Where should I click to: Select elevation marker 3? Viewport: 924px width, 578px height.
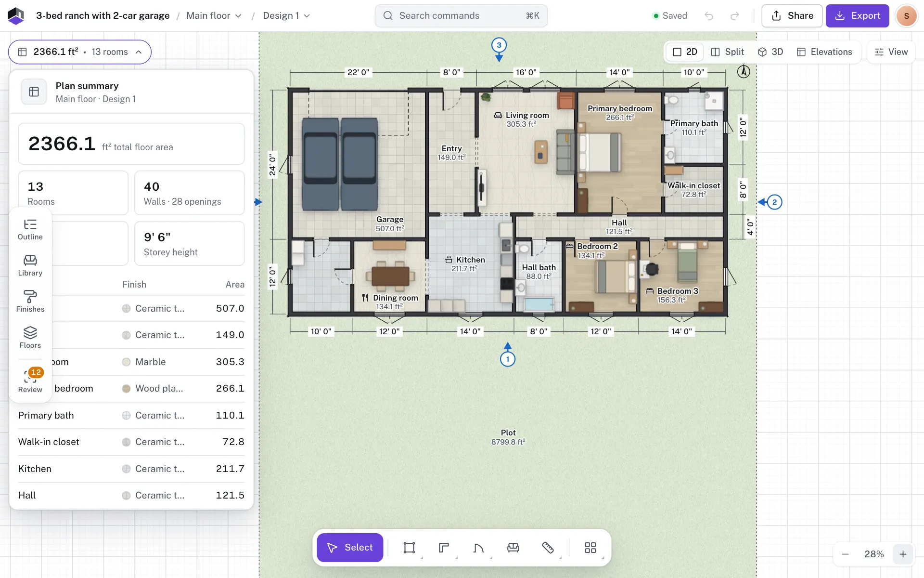tap(499, 45)
